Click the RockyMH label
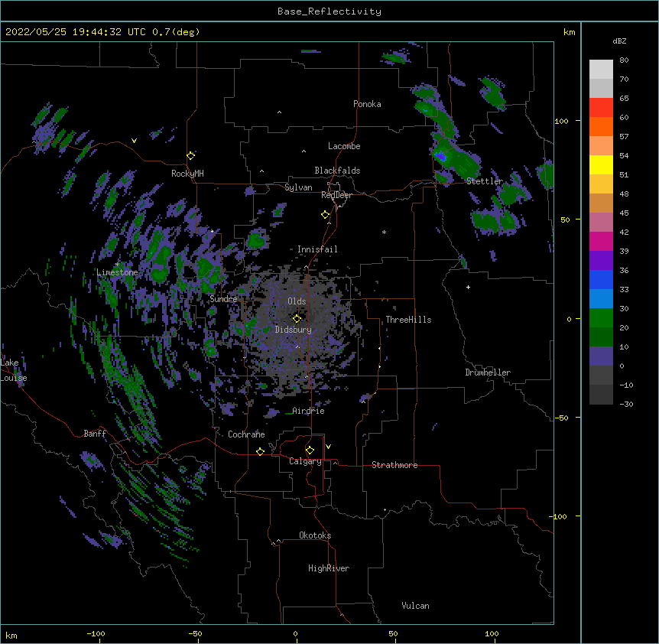This screenshot has height=644, width=659. 187,174
